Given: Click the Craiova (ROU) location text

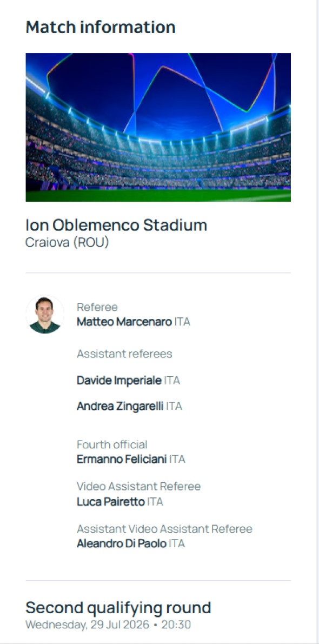Looking at the screenshot, I should tap(67, 243).
